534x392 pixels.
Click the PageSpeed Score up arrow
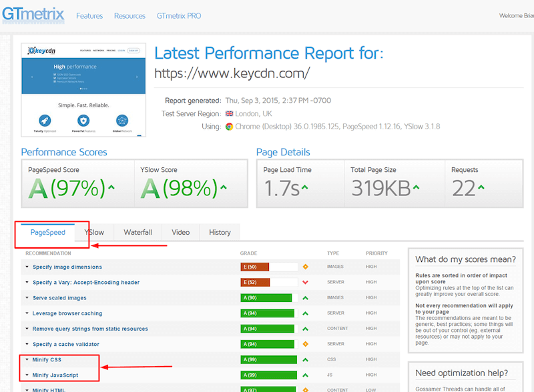pyautogui.click(x=111, y=187)
